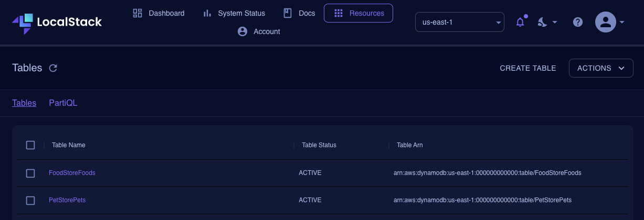Check the FoodStoreFoods row checkbox
644x220 pixels.
pos(30,173)
